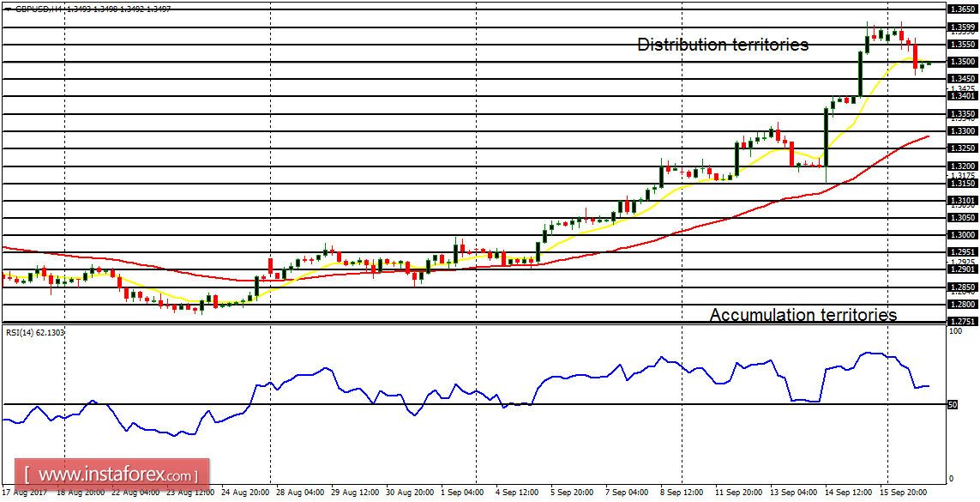This screenshot has width=980, height=502.
Task: Click the highest price label 1.3650
Action: tap(963, 8)
